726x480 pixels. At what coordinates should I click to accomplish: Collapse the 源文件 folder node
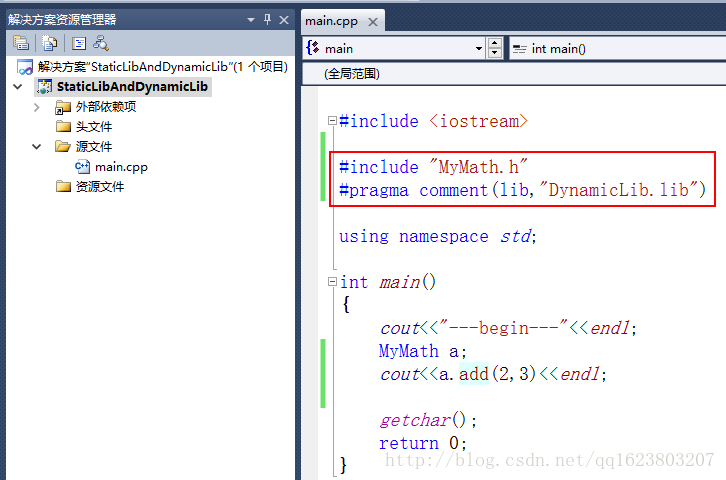click(x=37, y=147)
